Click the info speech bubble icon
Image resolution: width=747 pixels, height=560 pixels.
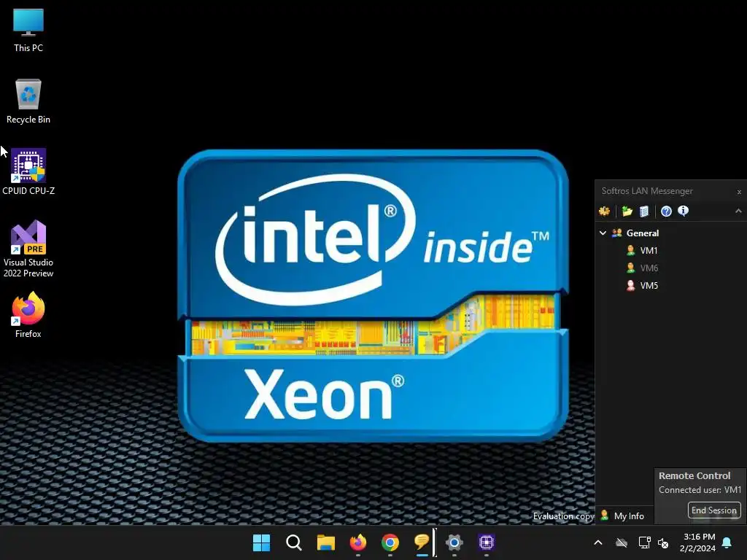click(683, 211)
